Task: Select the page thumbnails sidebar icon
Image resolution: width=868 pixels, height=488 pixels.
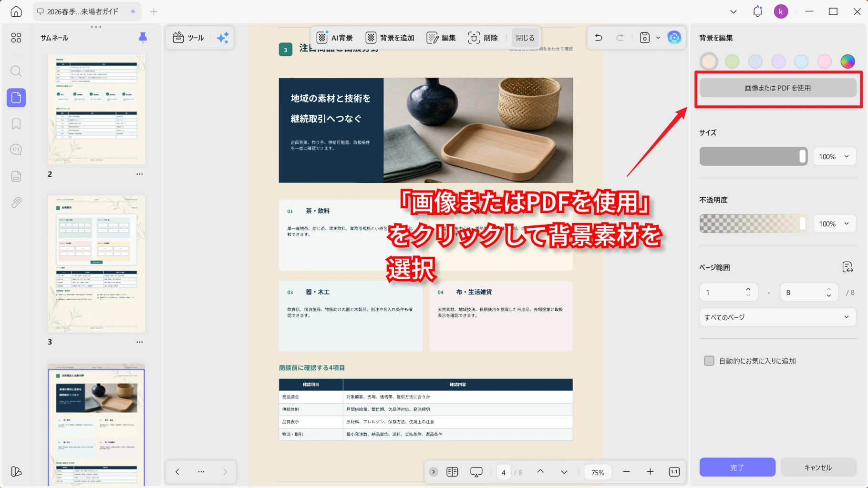Action: (16, 98)
